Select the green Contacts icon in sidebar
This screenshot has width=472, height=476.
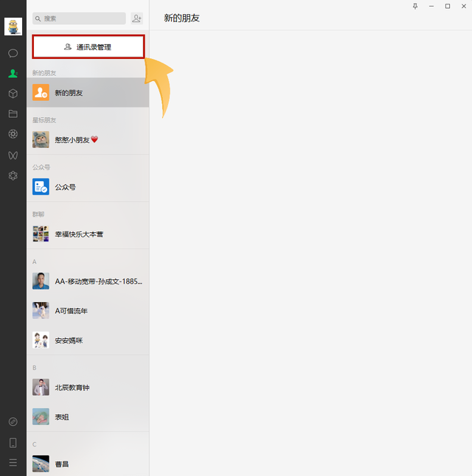13,74
